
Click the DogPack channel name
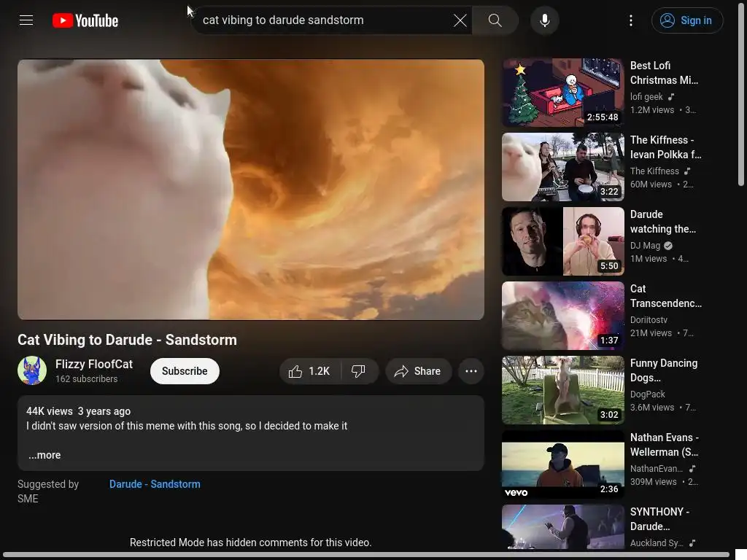[x=648, y=394]
